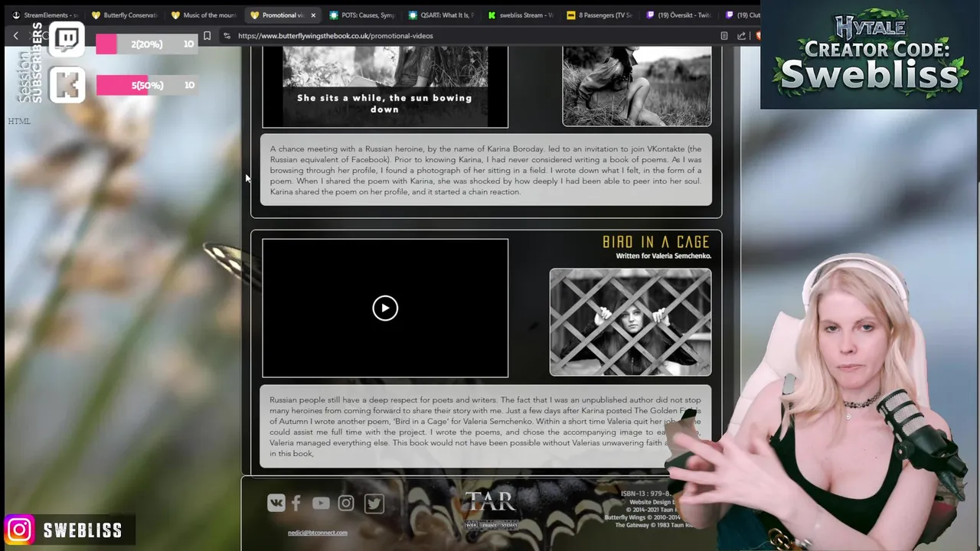Viewport: 980px width, 551px height.
Task: Click the HTML label on the left
Action: coord(19,121)
